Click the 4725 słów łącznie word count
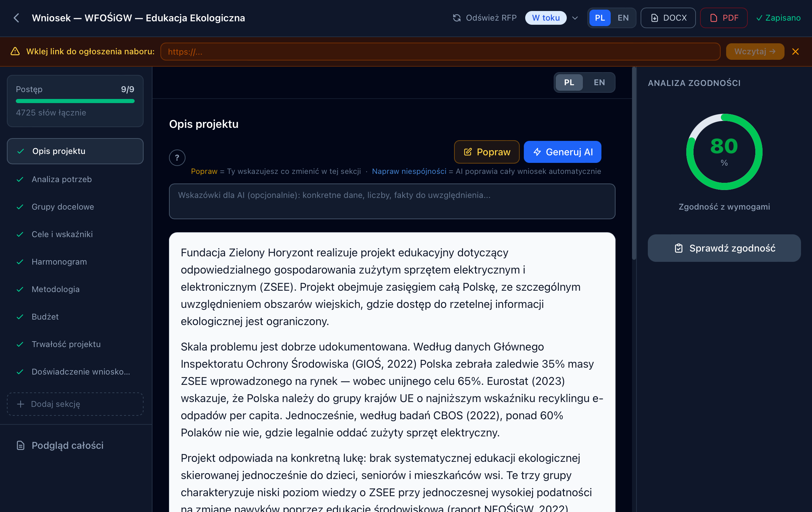 [x=51, y=113]
